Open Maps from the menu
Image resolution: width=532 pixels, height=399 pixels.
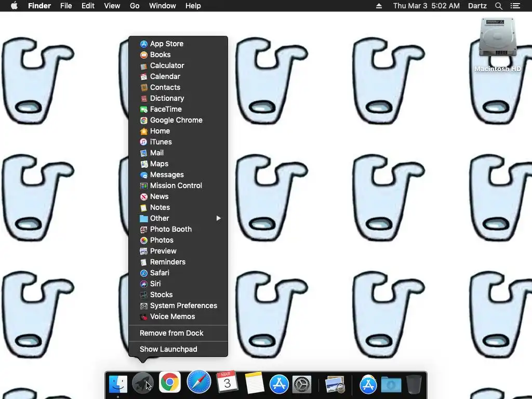point(178,164)
